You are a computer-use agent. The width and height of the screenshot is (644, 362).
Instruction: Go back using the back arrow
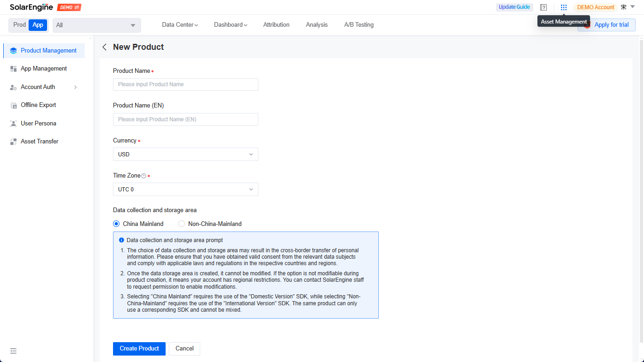click(104, 47)
